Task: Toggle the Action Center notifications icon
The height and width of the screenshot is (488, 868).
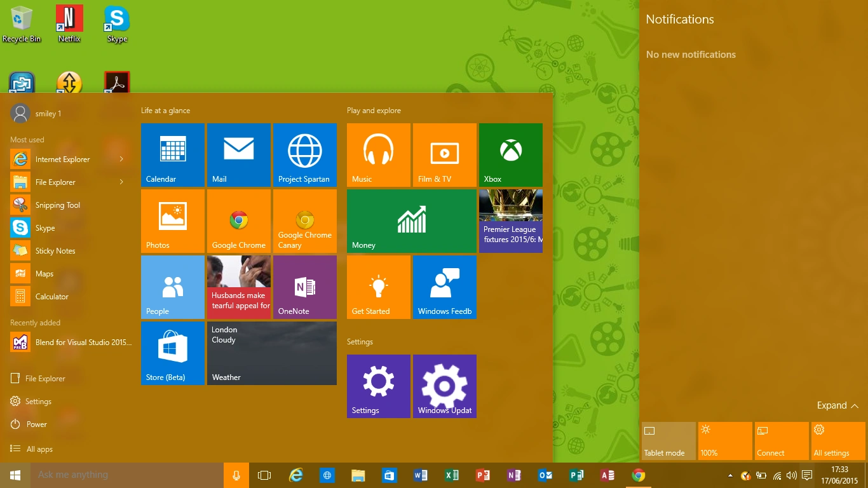Action: 807,475
